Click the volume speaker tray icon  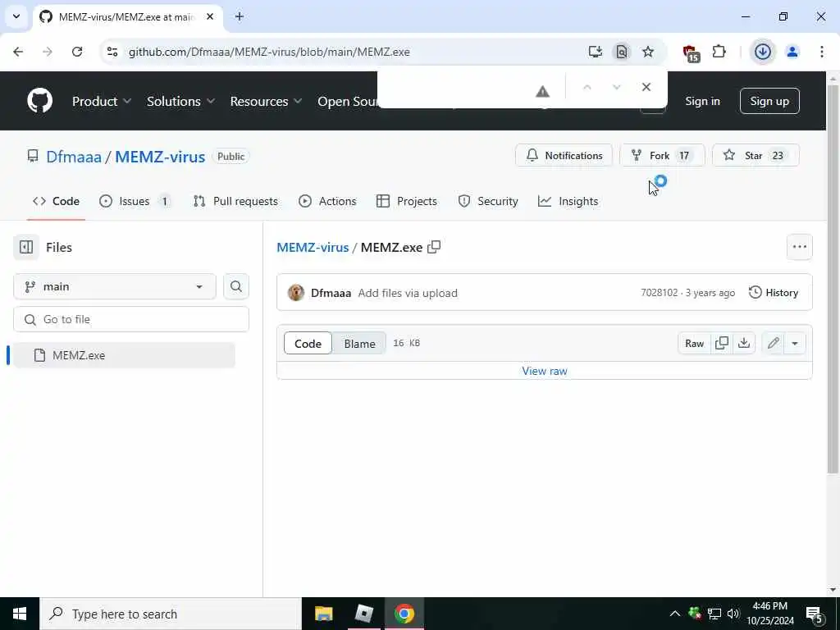pos(733,614)
